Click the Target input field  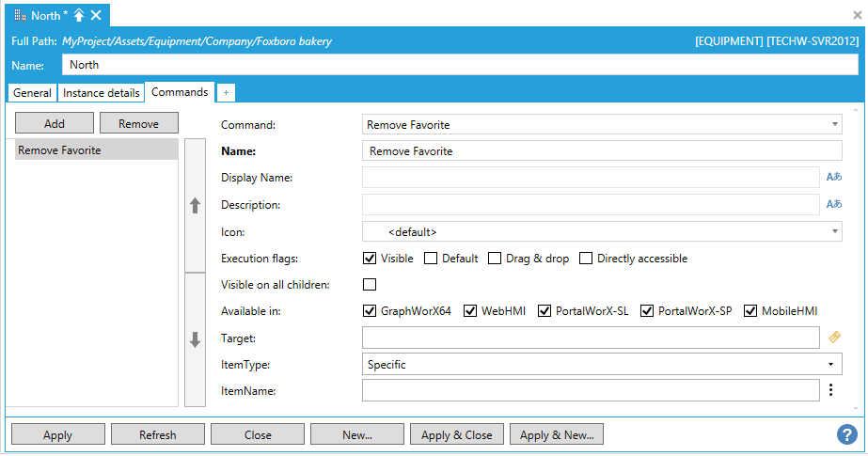click(591, 338)
